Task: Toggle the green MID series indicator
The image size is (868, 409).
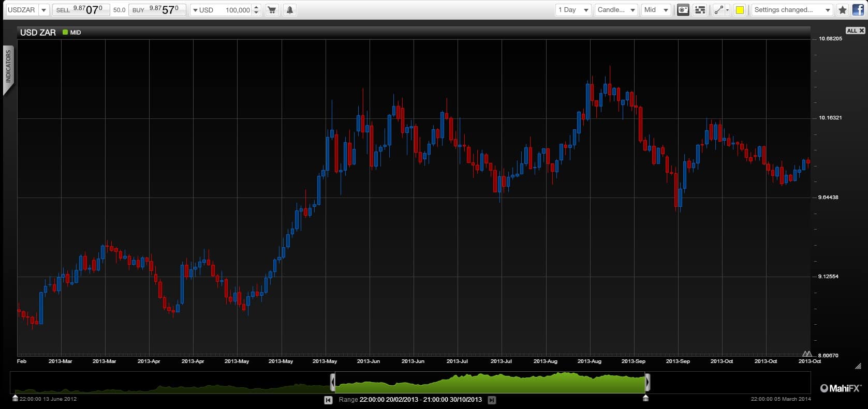Action: (x=65, y=32)
